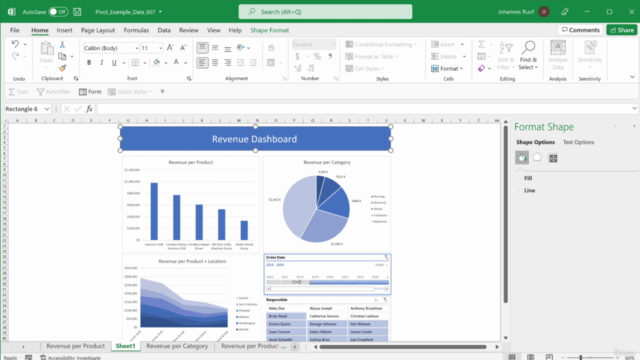
Task: Click the vertical scrollbar down arrow
Action: (x=506, y=338)
